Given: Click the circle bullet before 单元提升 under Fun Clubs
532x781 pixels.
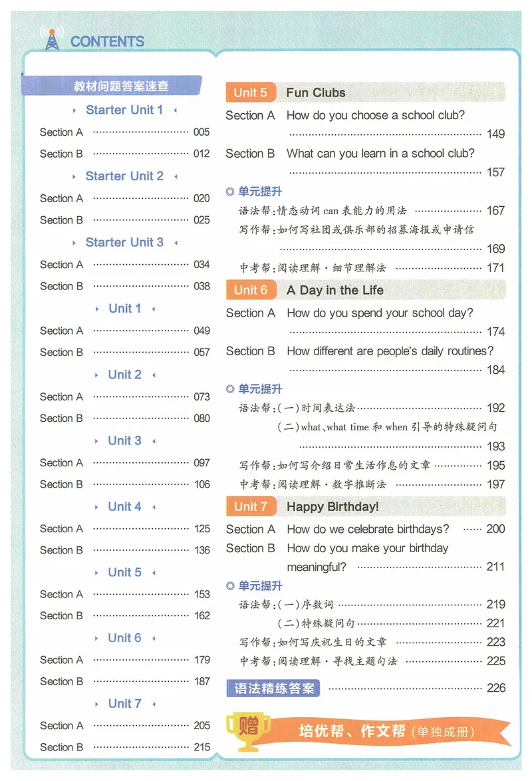Looking at the screenshot, I should 229,192.
